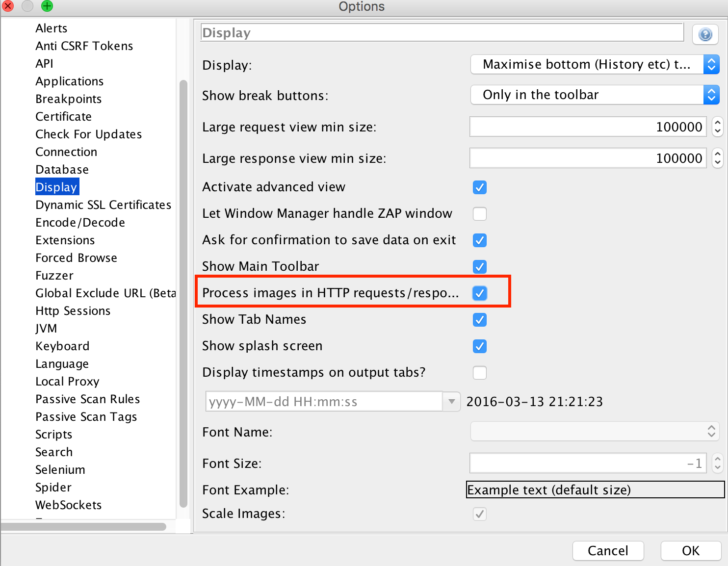Uncheck Process images in HTTP requests/responses

[479, 293]
